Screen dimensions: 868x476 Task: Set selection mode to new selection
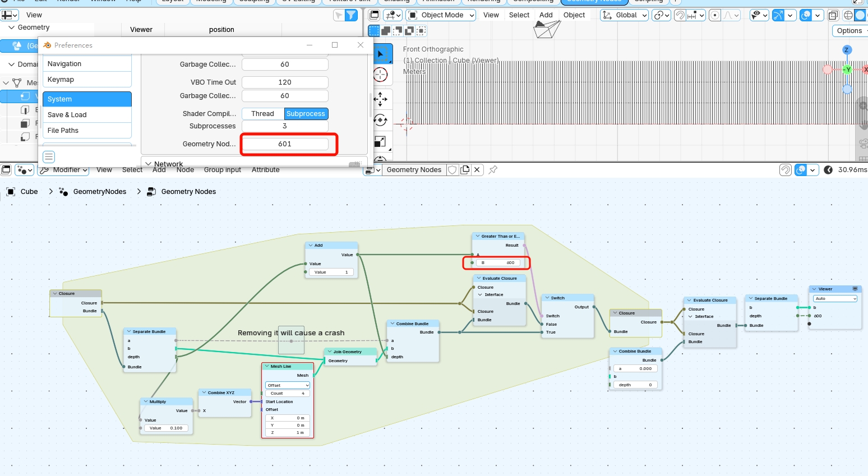click(x=374, y=31)
